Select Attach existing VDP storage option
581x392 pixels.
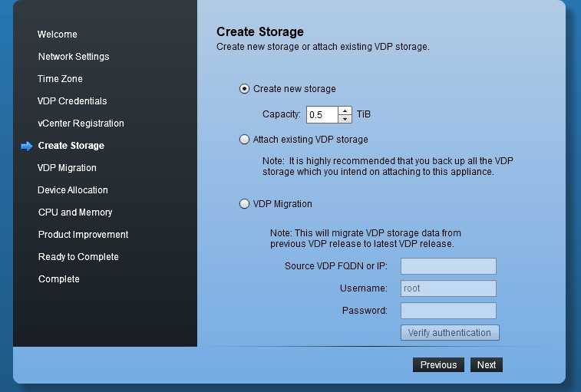(244, 140)
